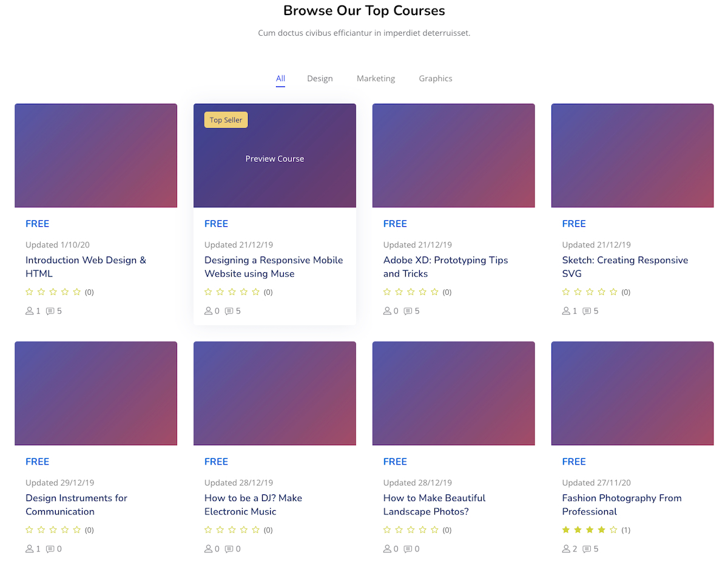Click the comments icon on Sketch: Creating Responsive SVG
This screenshot has height=575, width=728.
587,311
